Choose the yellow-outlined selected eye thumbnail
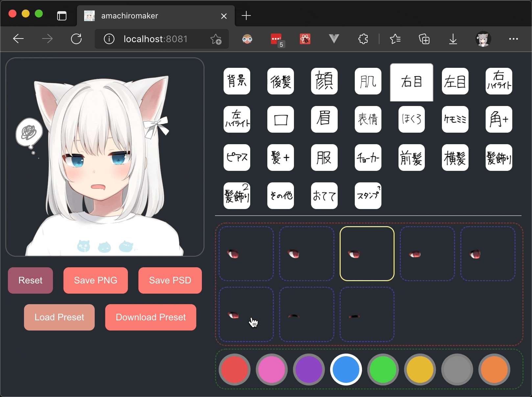 pos(367,253)
